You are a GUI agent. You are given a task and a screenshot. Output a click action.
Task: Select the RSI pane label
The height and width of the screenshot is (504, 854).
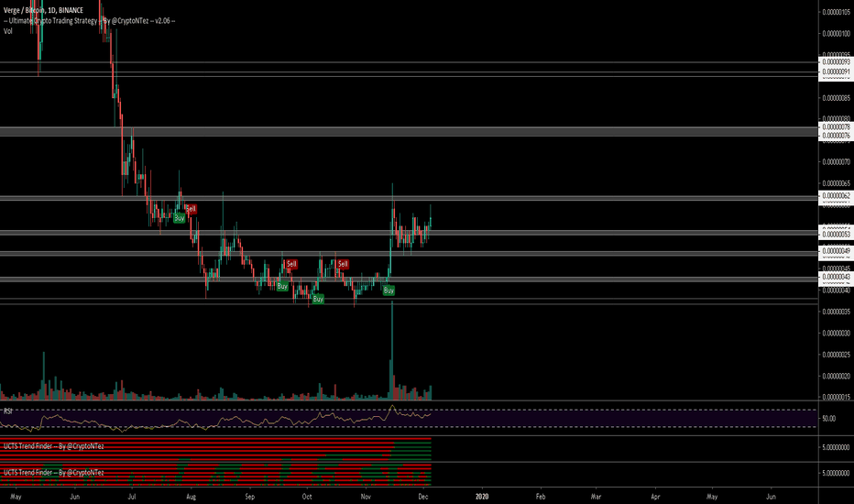7,411
